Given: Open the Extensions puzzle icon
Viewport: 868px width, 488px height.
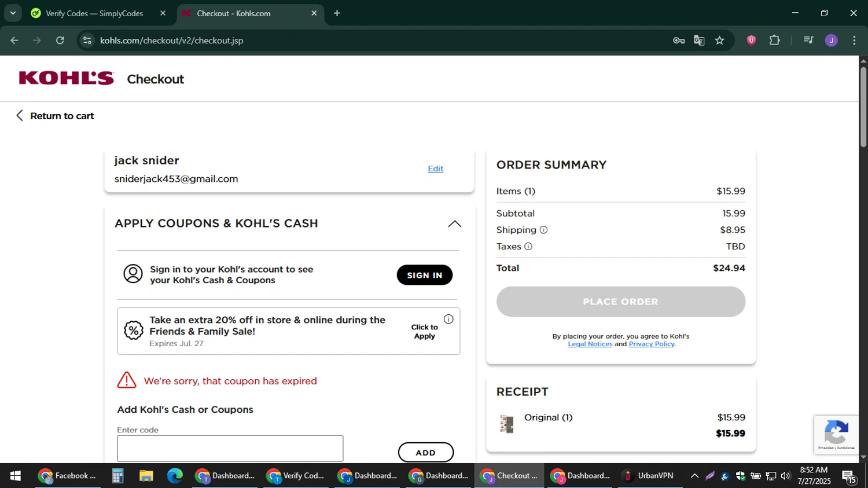Looking at the screenshot, I should (x=774, y=41).
